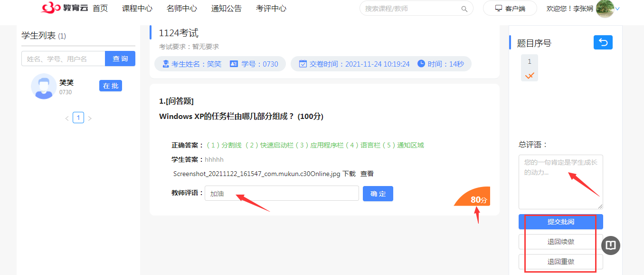Download the student's attached screenshot file
Image resolution: width=644 pixels, height=275 pixels.
(x=349, y=174)
